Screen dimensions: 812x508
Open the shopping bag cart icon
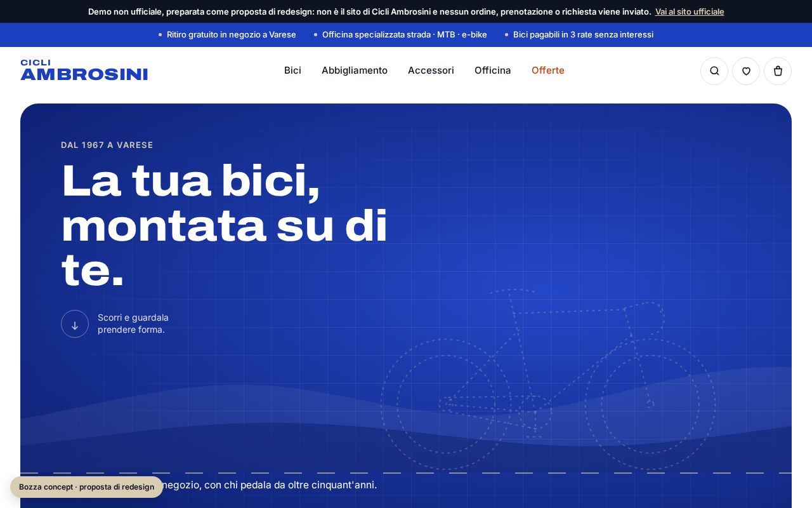pos(778,71)
